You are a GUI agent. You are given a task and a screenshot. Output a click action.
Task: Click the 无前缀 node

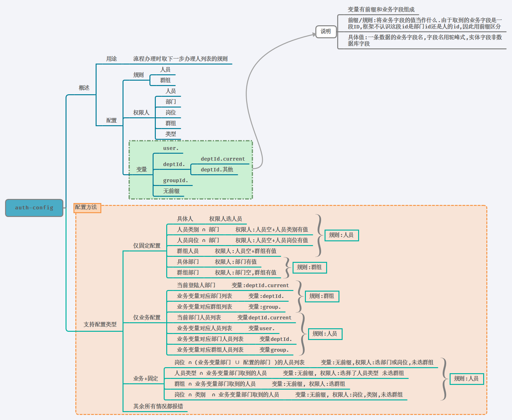click(171, 191)
